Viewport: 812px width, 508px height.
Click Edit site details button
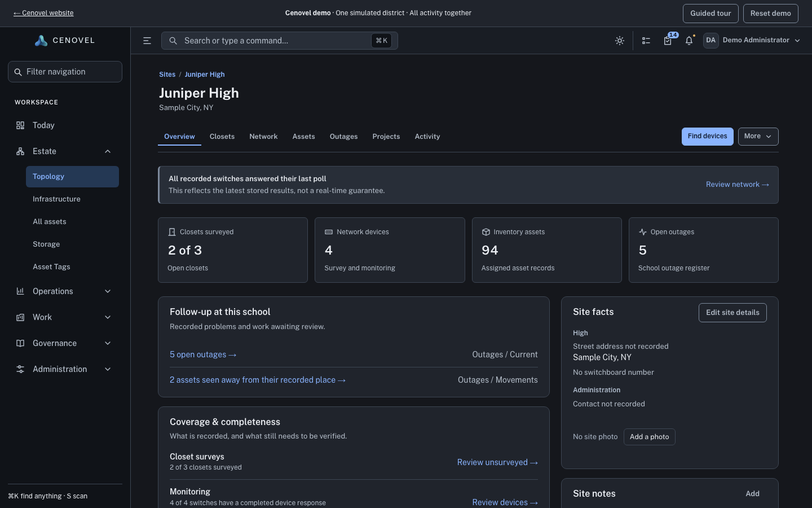pos(732,313)
